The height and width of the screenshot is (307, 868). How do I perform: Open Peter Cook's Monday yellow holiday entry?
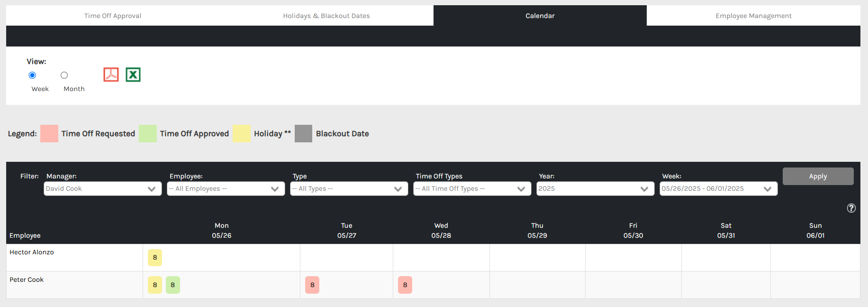point(155,285)
